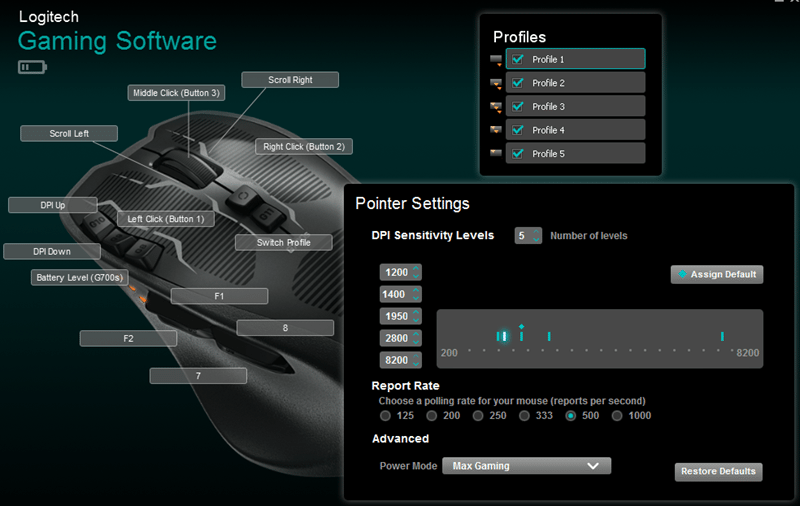Click the 1200 DPI level stepper

pyautogui.click(x=416, y=272)
